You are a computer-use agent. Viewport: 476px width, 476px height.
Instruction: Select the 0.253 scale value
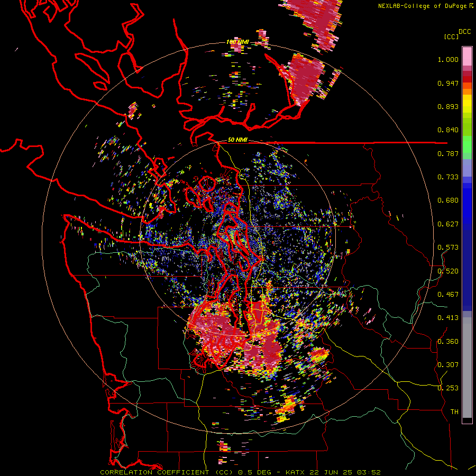448,388
